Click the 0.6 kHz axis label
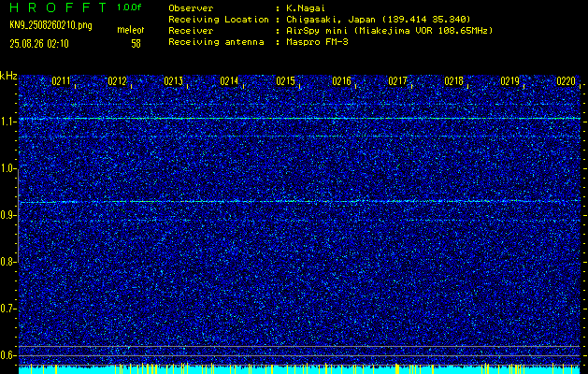This screenshot has height=374, width=588. (7, 355)
